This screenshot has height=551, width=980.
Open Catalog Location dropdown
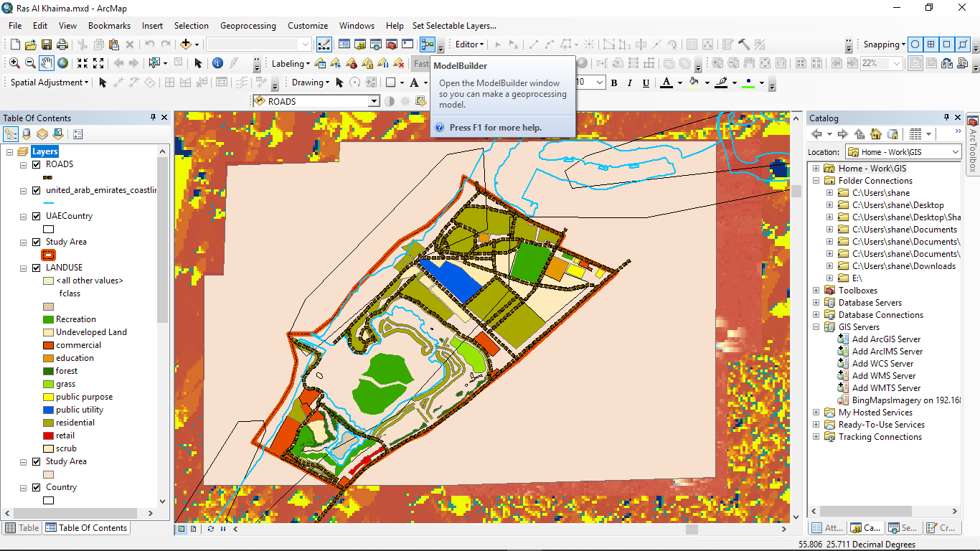pos(956,152)
